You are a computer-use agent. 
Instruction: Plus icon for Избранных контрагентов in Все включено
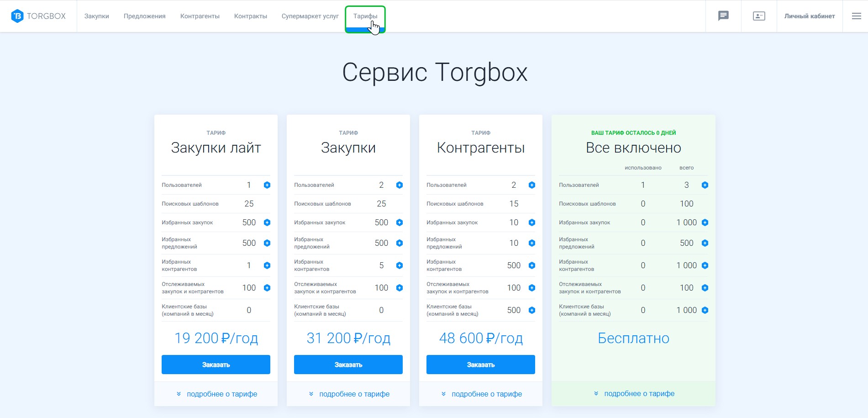coord(705,265)
